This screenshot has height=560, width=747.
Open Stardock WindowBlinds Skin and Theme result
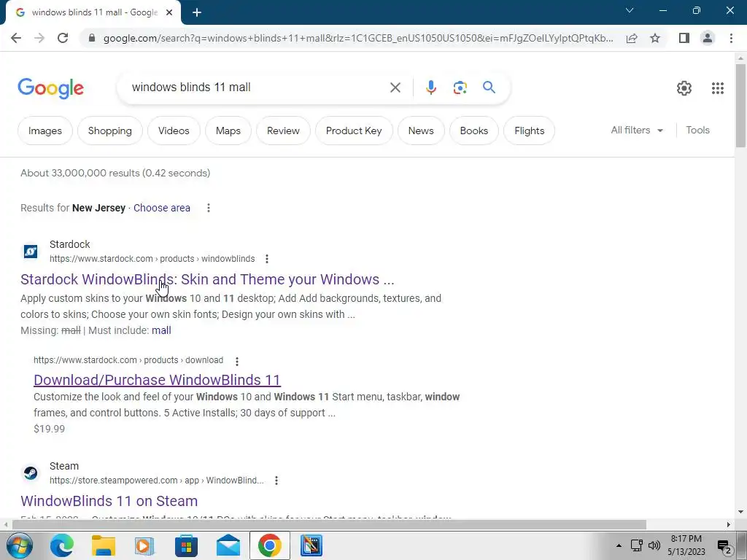tap(207, 279)
